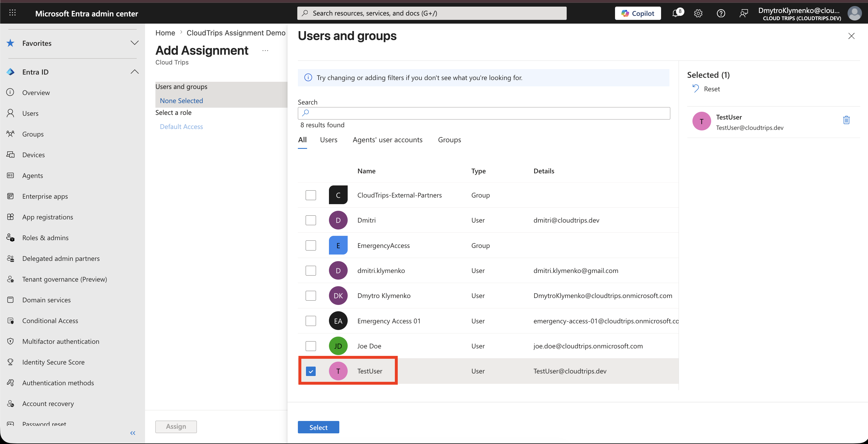Click the Default Access link

coord(181,126)
